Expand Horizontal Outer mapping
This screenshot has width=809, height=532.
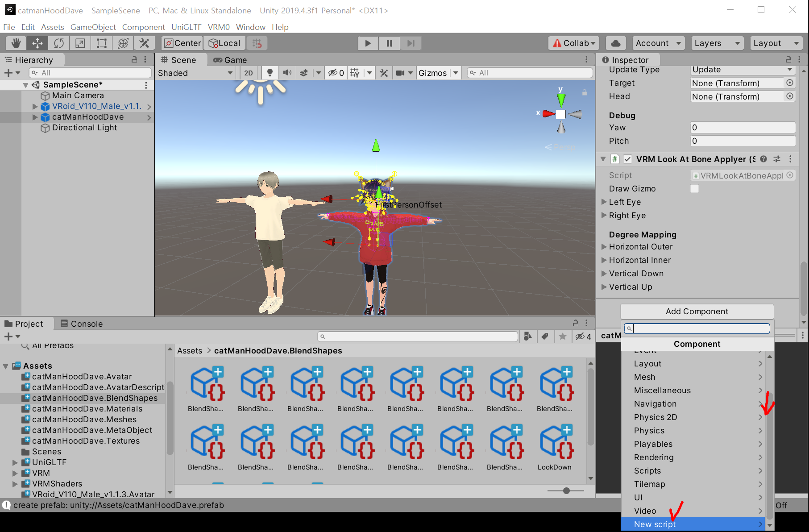(604, 246)
